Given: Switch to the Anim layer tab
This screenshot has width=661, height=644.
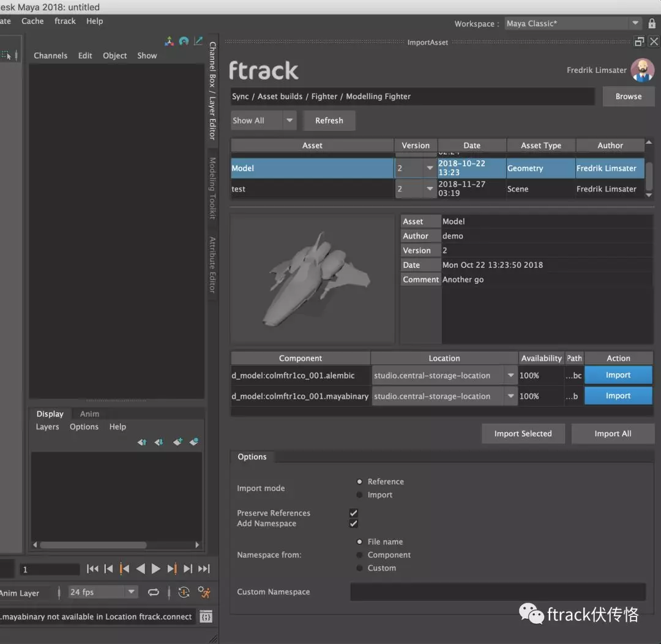Looking at the screenshot, I should coord(89,414).
